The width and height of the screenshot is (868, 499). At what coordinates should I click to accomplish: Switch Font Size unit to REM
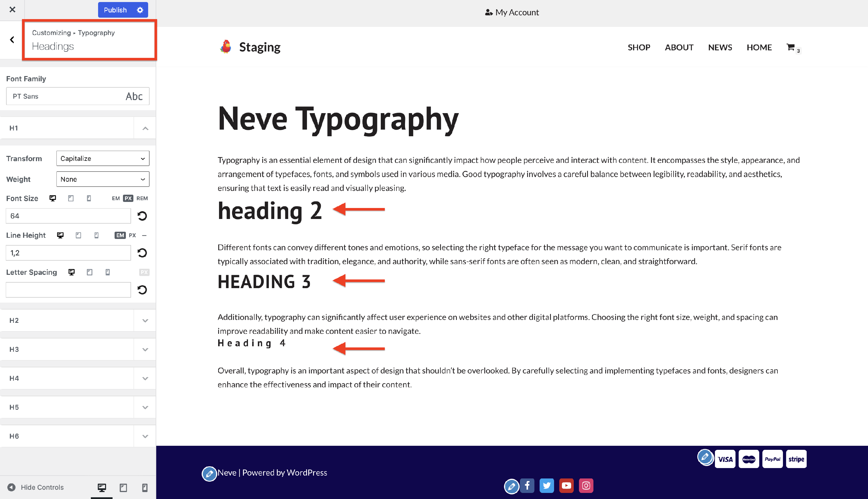142,198
